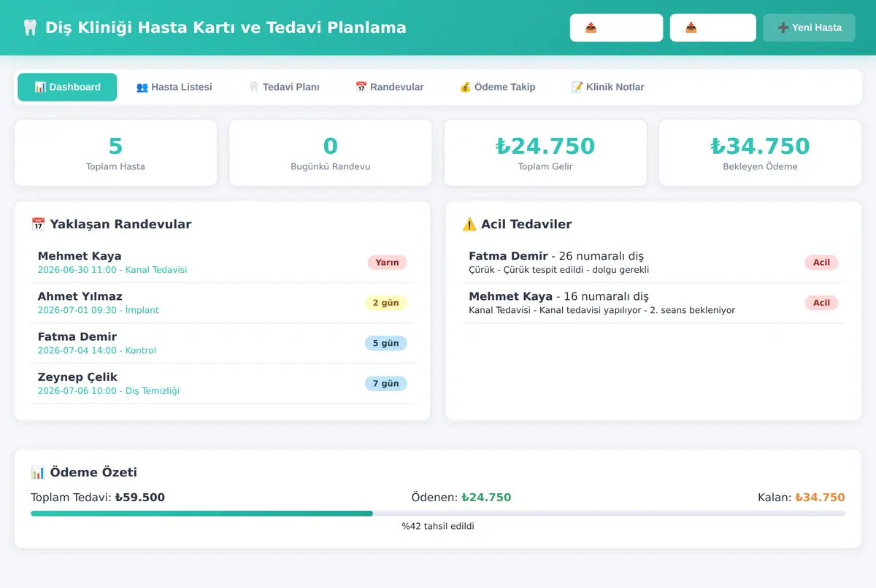The width and height of the screenshot is (876, 588).
Task: Click "2026-06-30 11:00 - Kanal Tedavisi" detail
Action: [112, 270]
